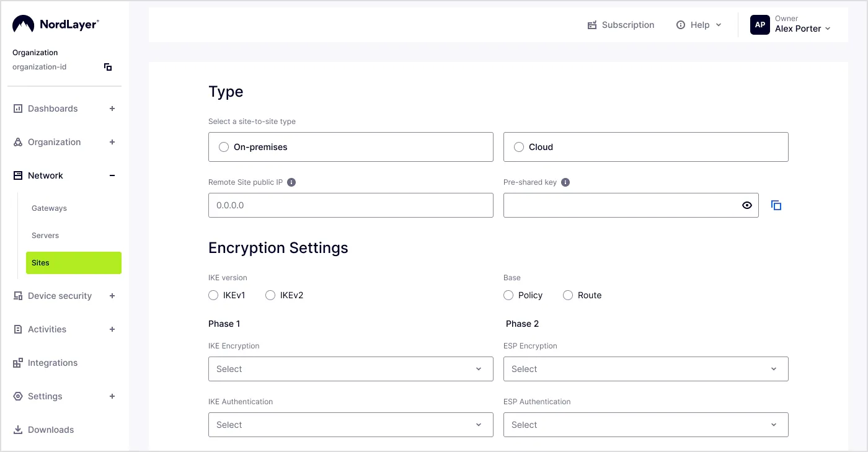Click the Encryption Settings heading
The image size is (868, 452).
[278, 248]
